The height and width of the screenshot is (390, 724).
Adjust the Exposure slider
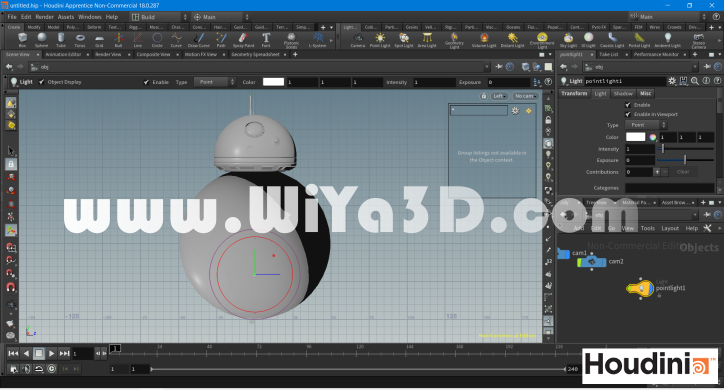[685, 160]
